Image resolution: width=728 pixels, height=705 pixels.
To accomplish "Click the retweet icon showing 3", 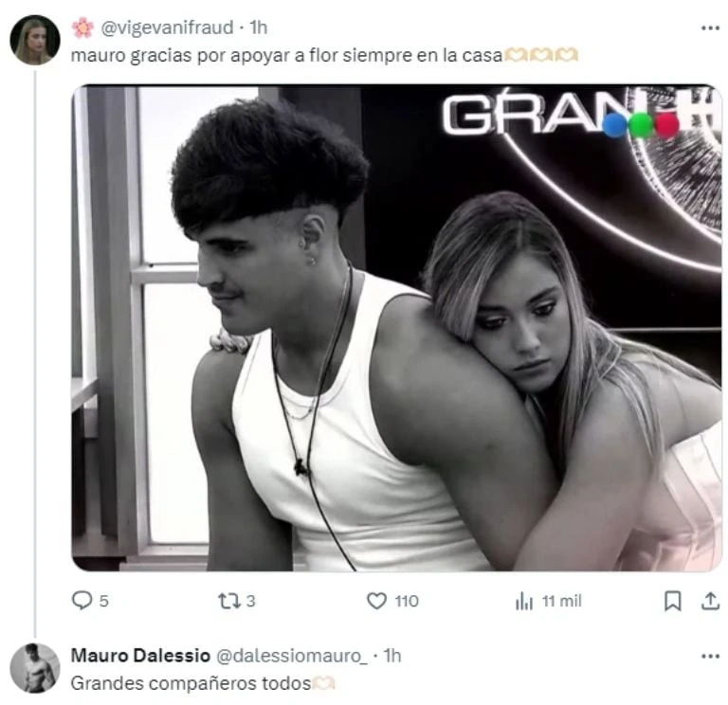I will coord(228,601).
